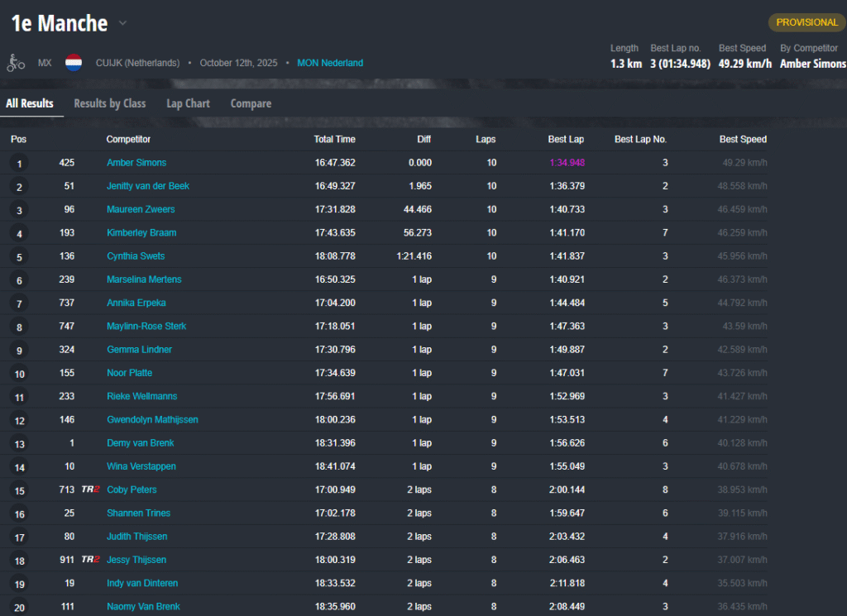
Task: Sort by the Best Lap column header
Action: click(566, 139)
